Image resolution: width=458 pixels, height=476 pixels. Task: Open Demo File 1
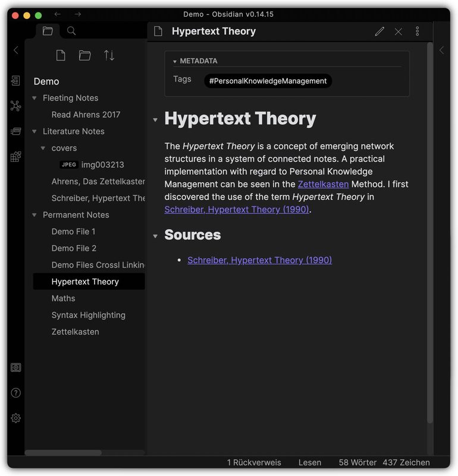73,231
